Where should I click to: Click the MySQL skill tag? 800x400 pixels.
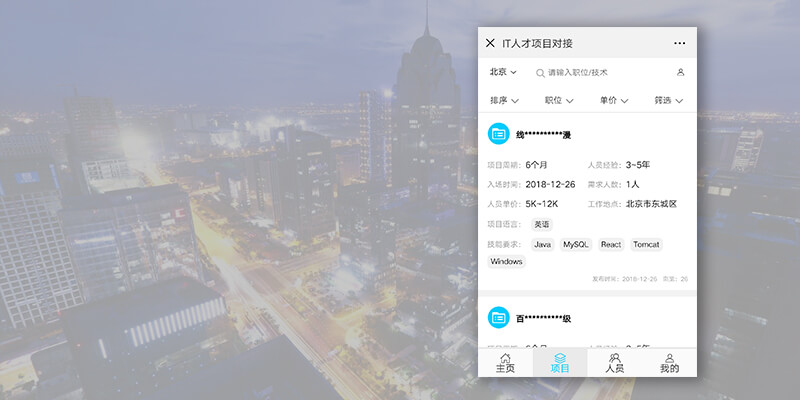click(576, 244)
